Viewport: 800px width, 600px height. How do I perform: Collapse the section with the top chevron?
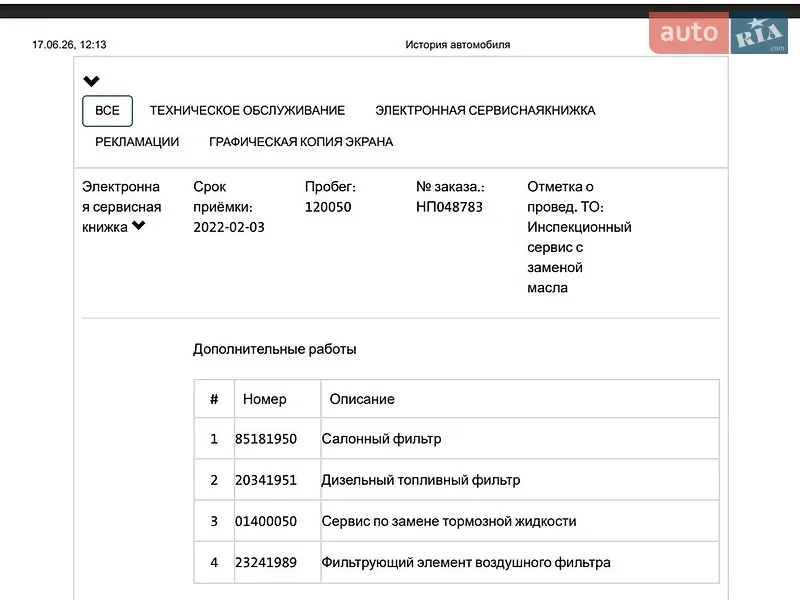tap(91, 81)
